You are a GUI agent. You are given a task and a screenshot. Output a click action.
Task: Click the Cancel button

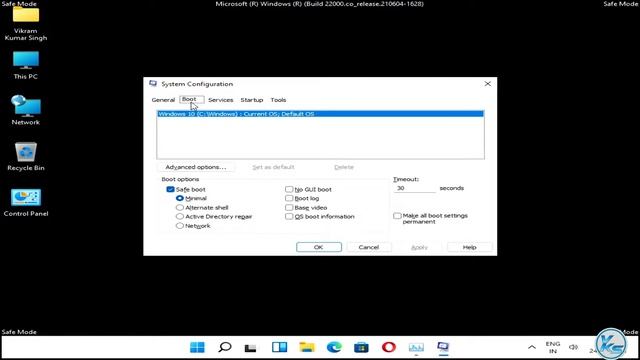[x=369, y=247]
